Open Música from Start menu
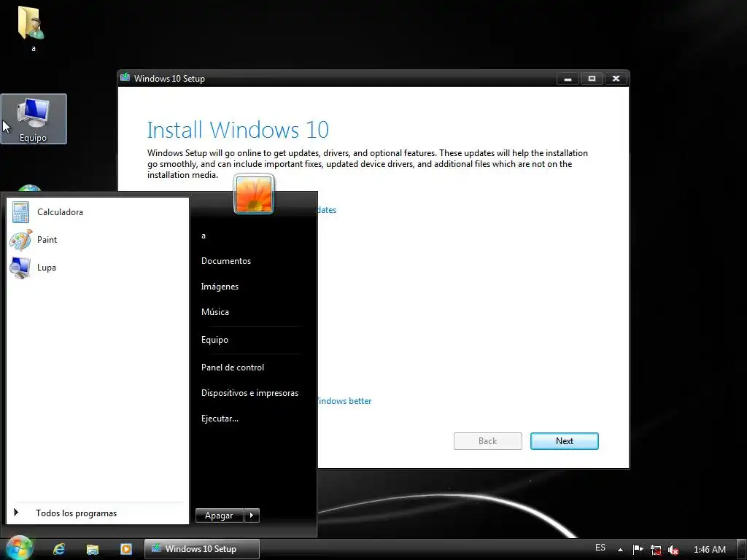747x560 pixels. 215,312
